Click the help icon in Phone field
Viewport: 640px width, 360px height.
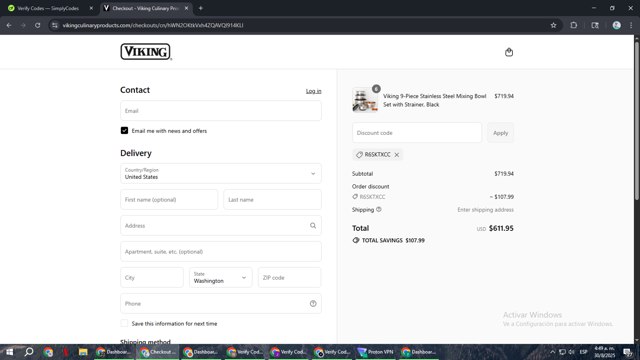313,303
